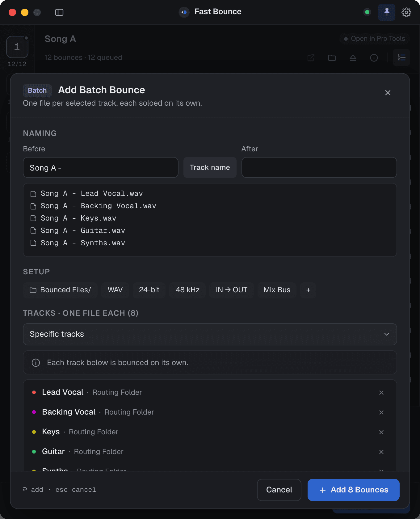This screenshot has height=519, width=420.
Task: Click preview file Song A - Keys.wav
Action: pos(73,218)
